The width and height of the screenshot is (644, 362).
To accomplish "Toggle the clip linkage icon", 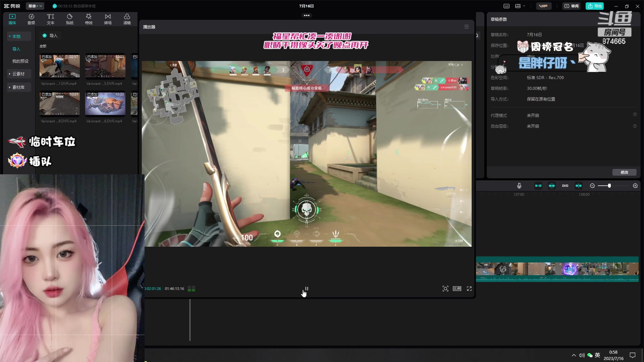I will tap(565, 186).
